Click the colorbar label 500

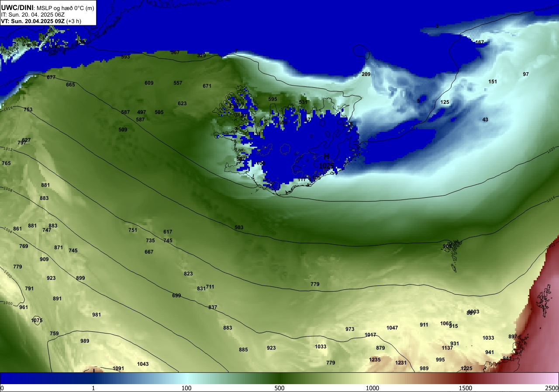tap(279, 388)
